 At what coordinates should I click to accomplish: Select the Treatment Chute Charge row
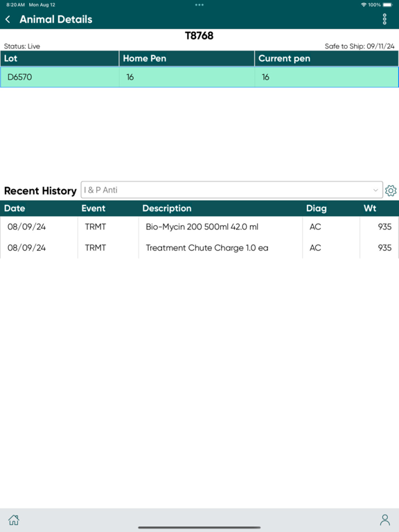(199, 248)
